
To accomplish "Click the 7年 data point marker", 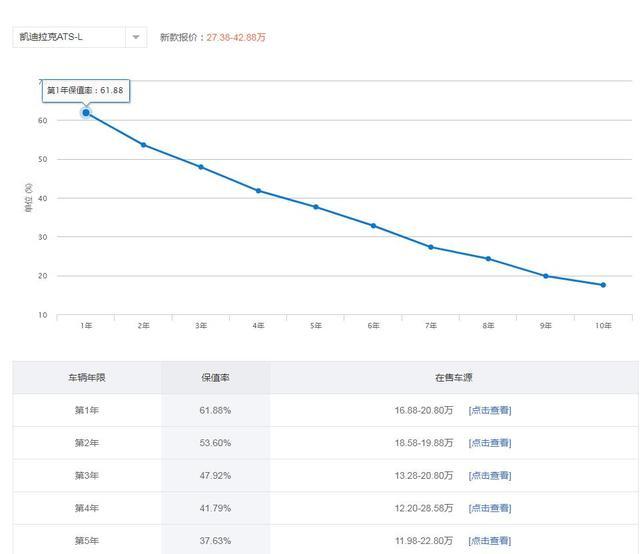I will [x=431, y=247].
